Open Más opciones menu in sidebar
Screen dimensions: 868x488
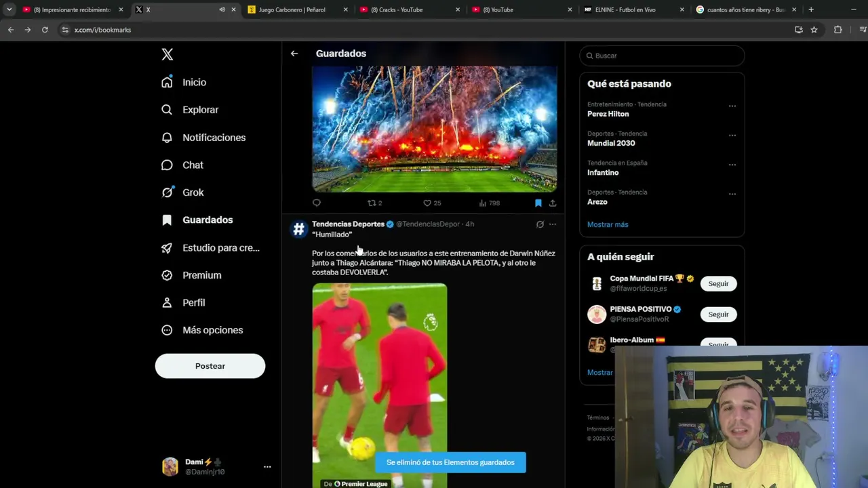click(201, 330)
